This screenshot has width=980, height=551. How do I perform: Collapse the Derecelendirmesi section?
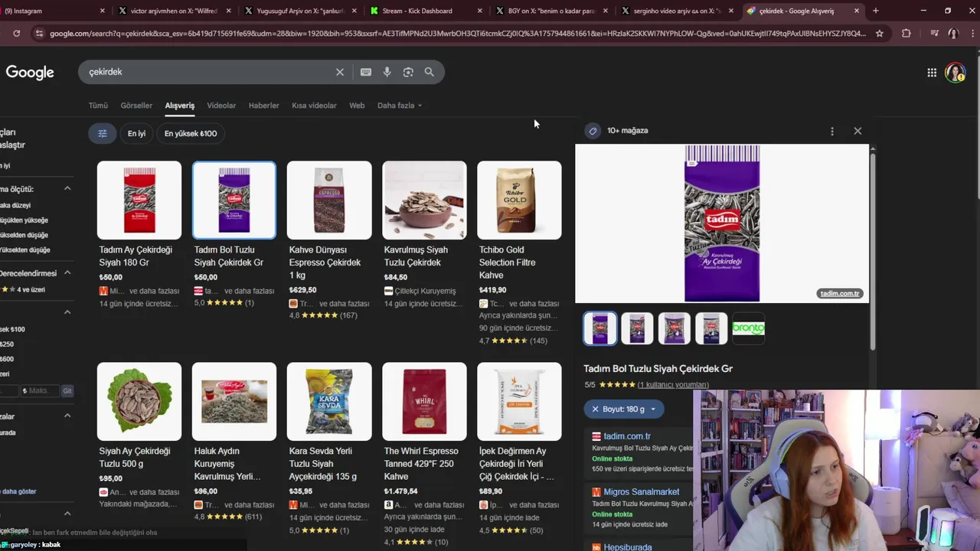click(x=67, y=272)
